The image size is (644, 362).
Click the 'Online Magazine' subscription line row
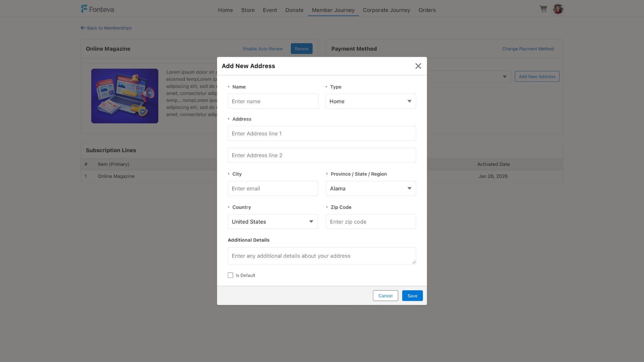pos(116,176)
